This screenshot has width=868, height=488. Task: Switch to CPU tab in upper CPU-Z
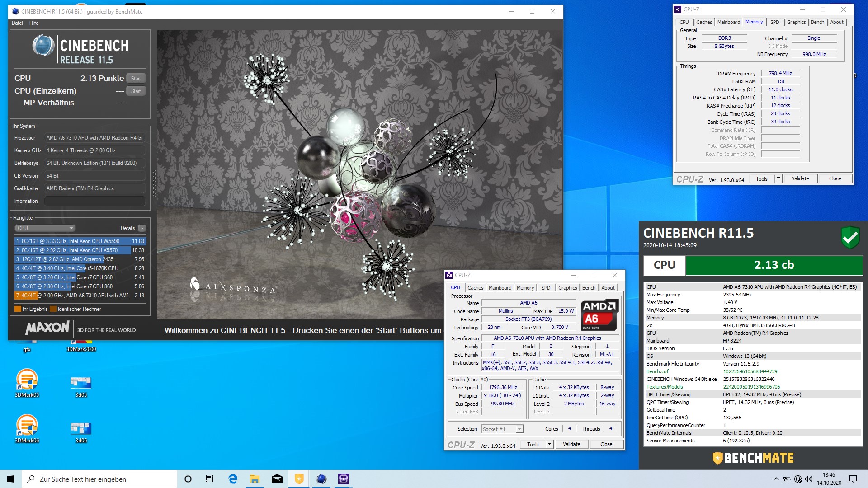point(684,22)
